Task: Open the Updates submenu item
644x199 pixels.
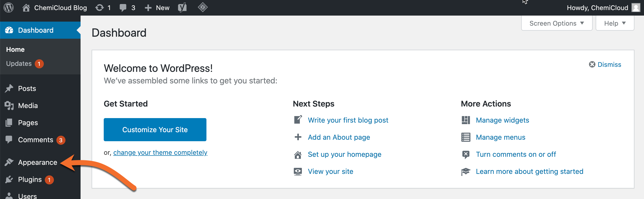Action: [19, 64]
